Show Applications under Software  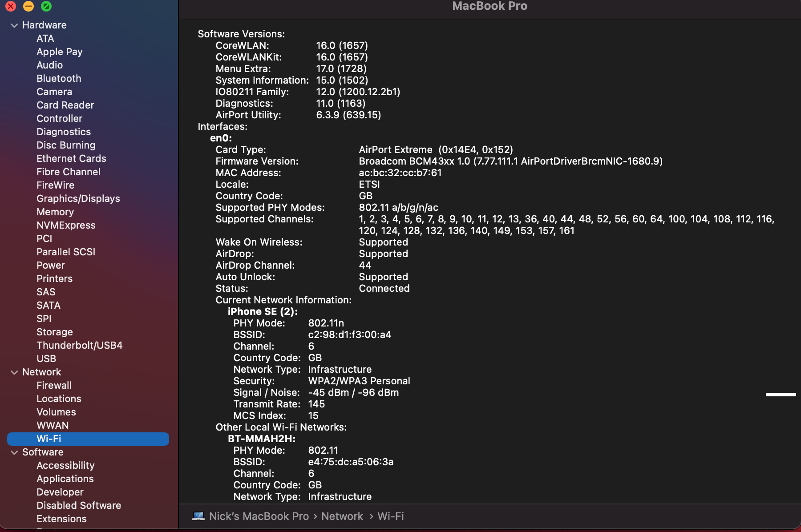click(x=65, y=479)
